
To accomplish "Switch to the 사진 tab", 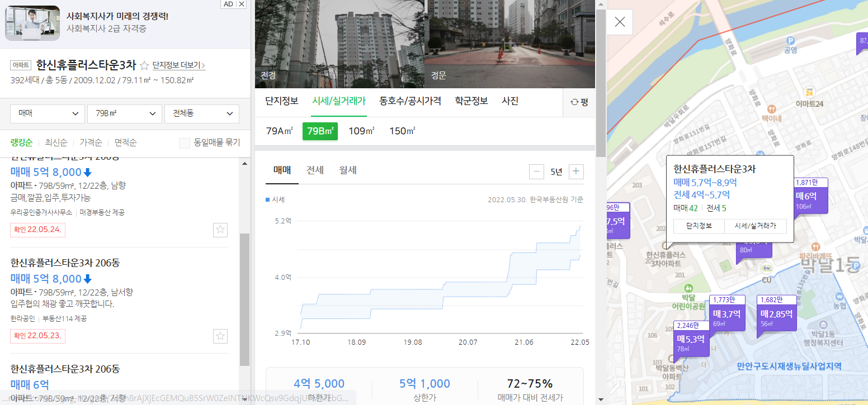I will pyautogui.click(x=510, y=101).
